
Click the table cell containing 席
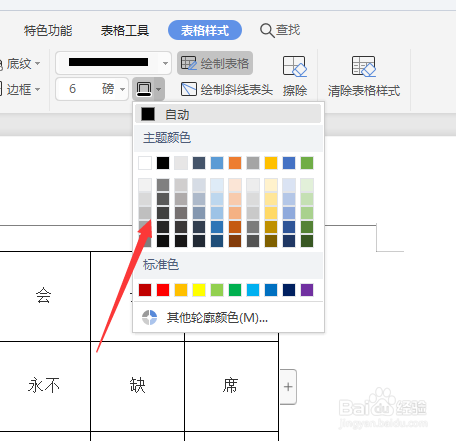coord(231,386)
